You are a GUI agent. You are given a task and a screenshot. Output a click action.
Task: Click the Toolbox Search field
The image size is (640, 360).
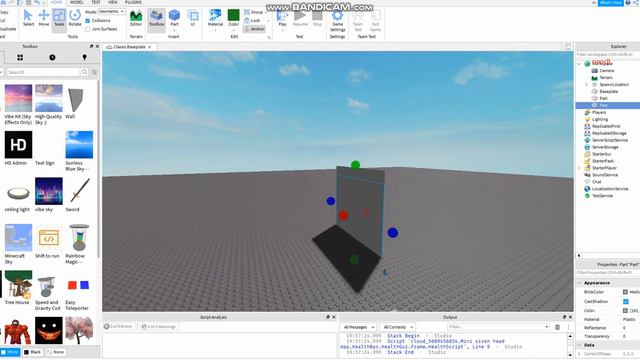click(43, 72)
